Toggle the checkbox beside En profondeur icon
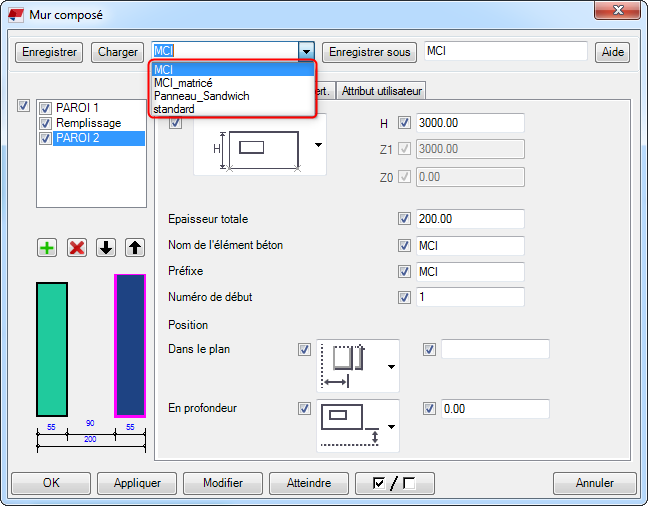 (304, 409)
